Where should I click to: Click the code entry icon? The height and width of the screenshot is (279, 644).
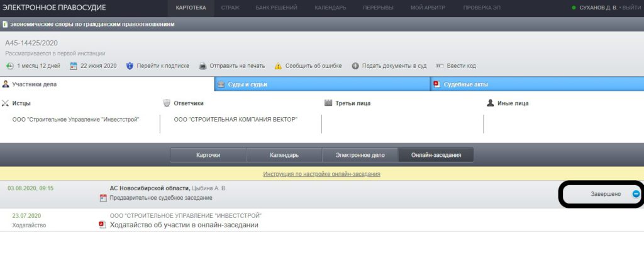coord(440,66)
